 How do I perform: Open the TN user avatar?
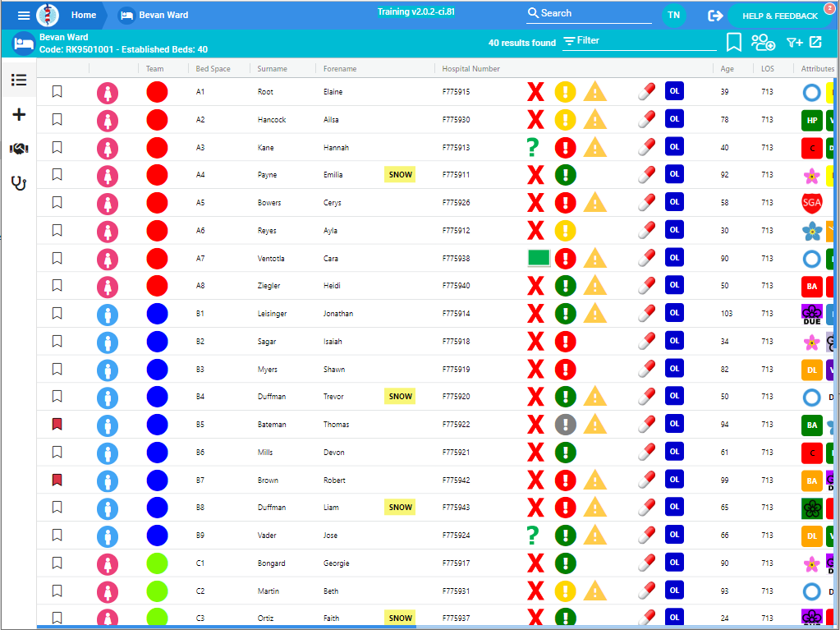coord(674,15)
